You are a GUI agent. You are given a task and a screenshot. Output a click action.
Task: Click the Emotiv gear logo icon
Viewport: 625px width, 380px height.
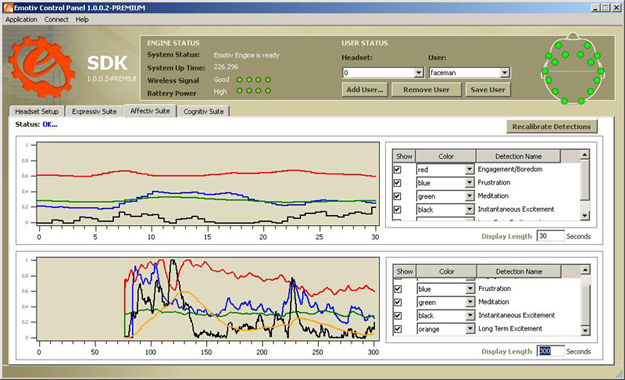41,67
